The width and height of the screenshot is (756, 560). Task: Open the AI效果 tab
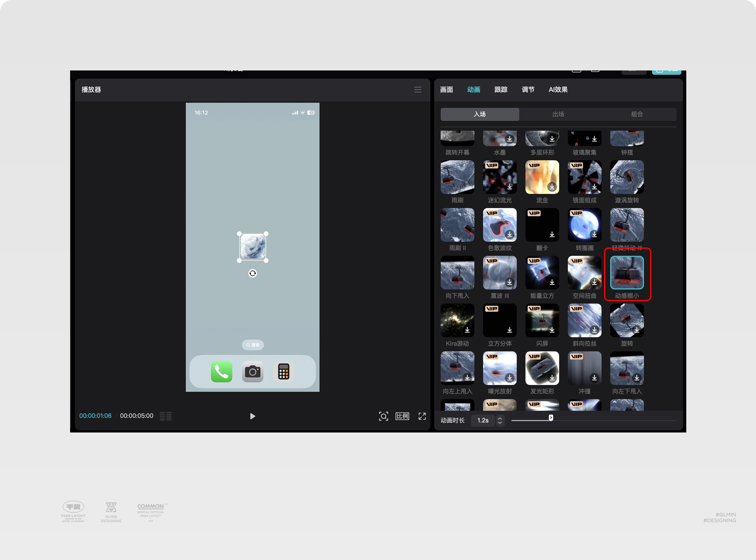pyautogui.click(x=558, y=90)
